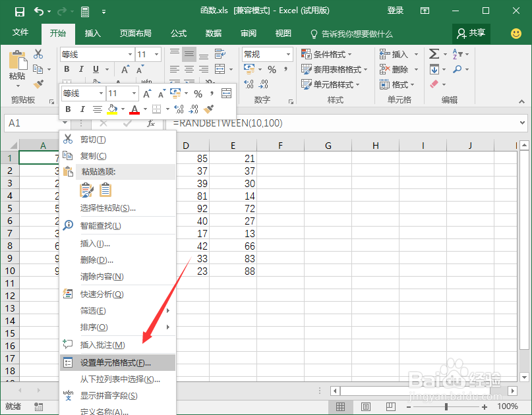The image size is (532, 415).
Task: Click the Cut scissors icon in ribbon
Action: 38,54
